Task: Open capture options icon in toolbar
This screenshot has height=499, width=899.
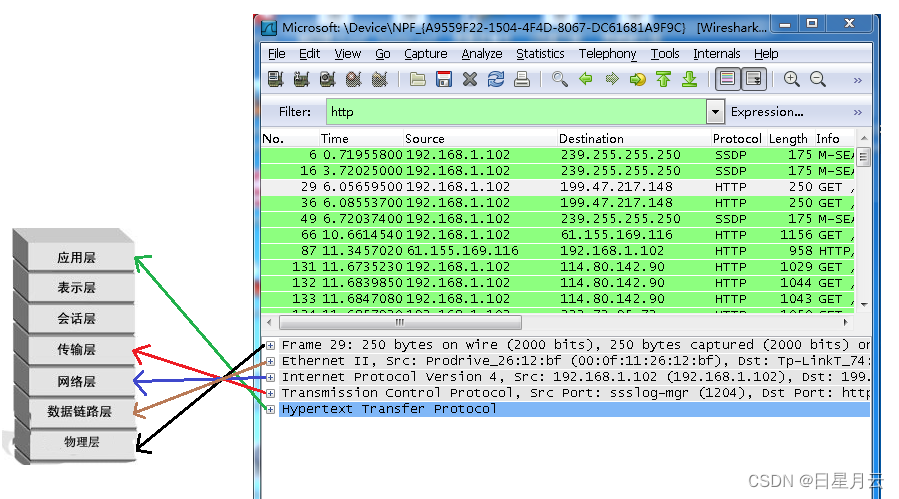Action: [x=302, y=79]
